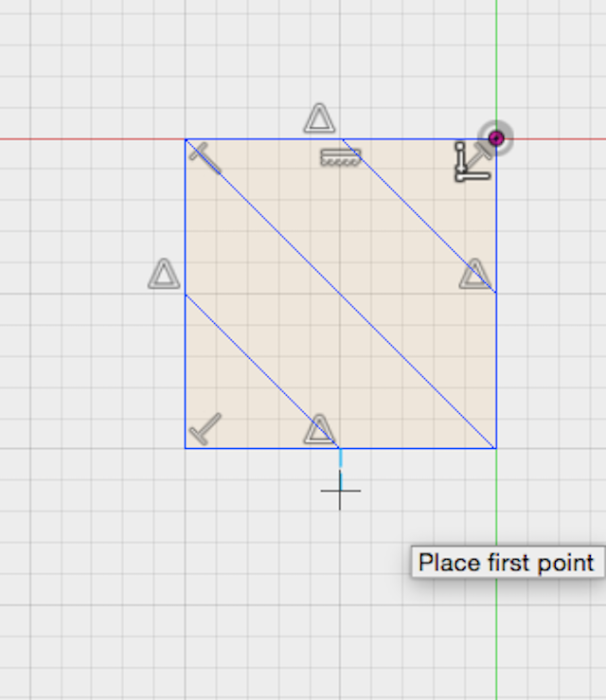Click the "Place first point" tooltip
The image size is (606, 700).
pyautogui.click(x=508, y=562)
